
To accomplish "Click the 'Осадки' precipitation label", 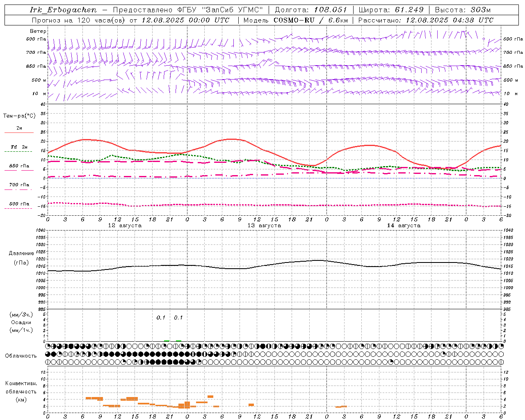I will pos(21,322).
